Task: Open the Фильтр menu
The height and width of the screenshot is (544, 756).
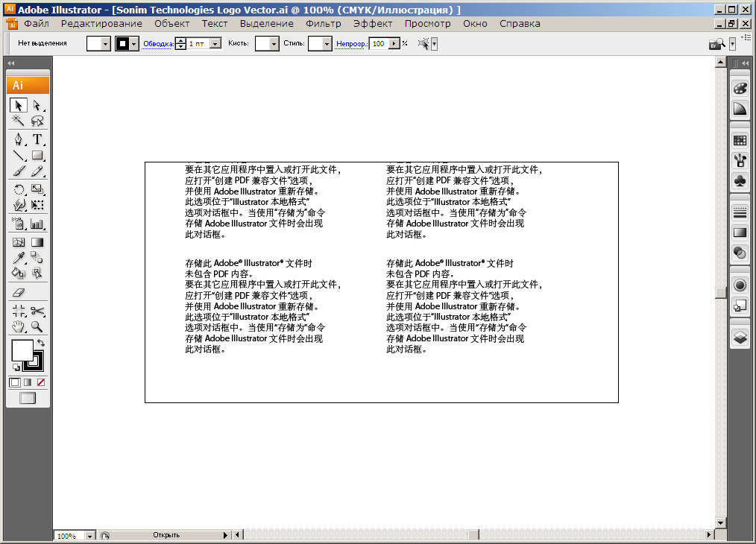Action: tap(324, 24)
